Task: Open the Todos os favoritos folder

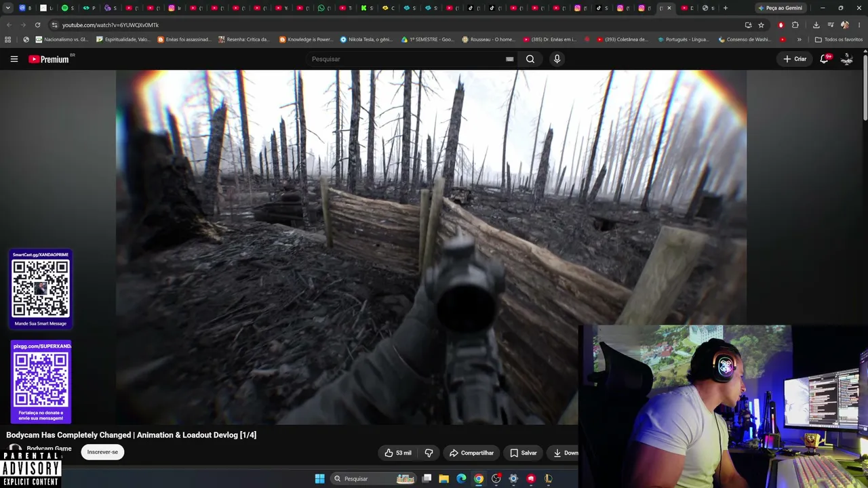Action: 838,39
